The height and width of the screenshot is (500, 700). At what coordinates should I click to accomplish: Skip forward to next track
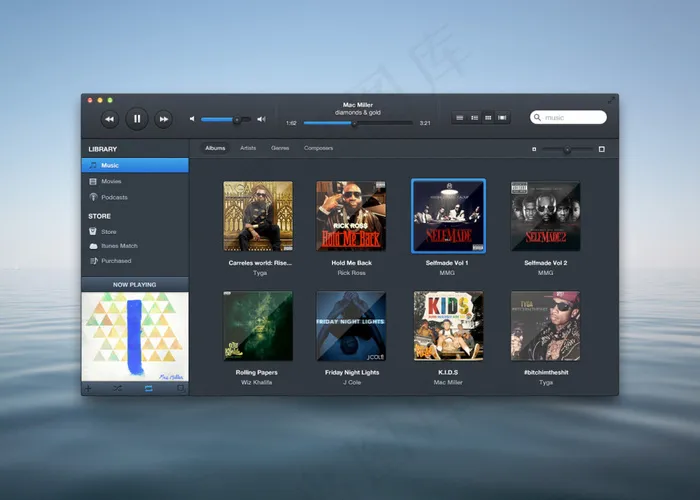(x=163, y=119)
